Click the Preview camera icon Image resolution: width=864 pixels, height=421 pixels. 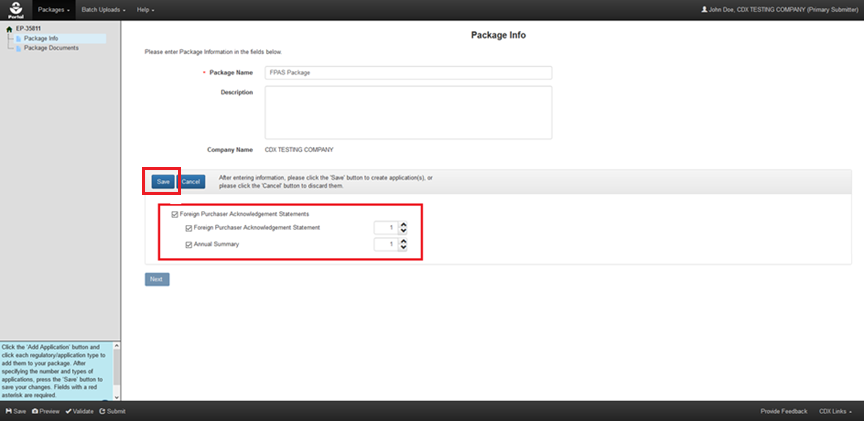coord(35,411)
